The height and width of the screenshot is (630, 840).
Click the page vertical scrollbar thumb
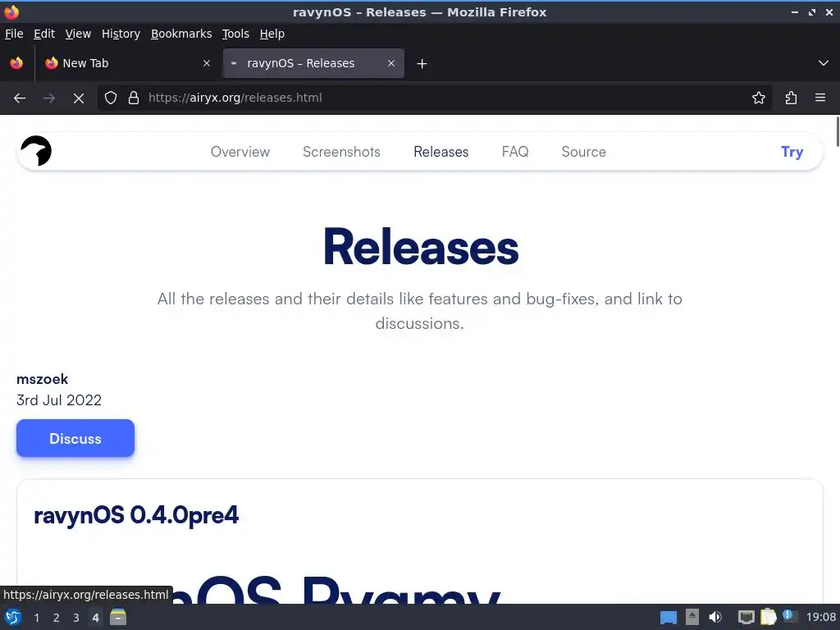pos(837,130)
